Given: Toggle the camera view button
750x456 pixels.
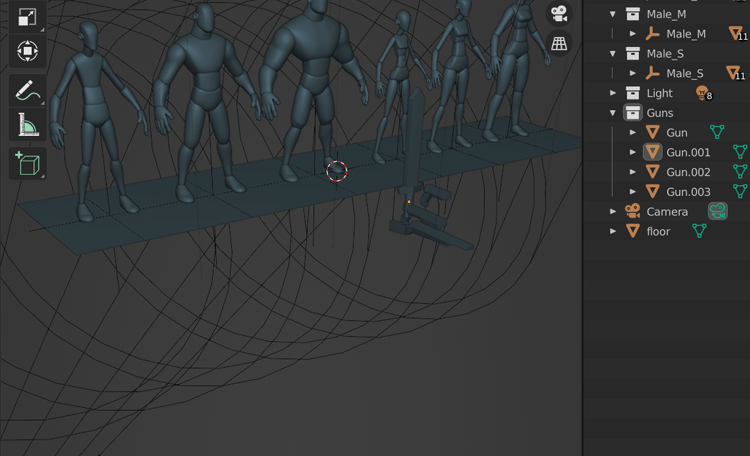Looking at the screenshot, I should click(x=559, y=13).
